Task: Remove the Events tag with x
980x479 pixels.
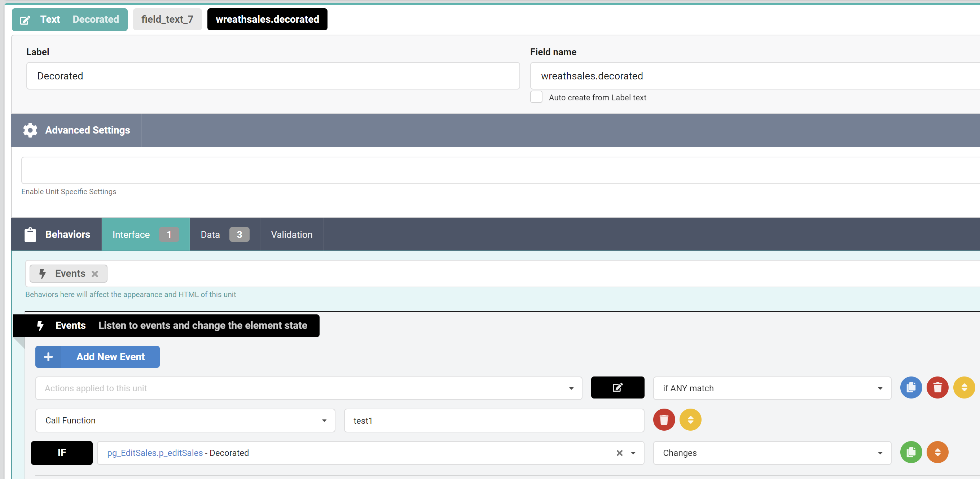Action: (x=95, y=274)
